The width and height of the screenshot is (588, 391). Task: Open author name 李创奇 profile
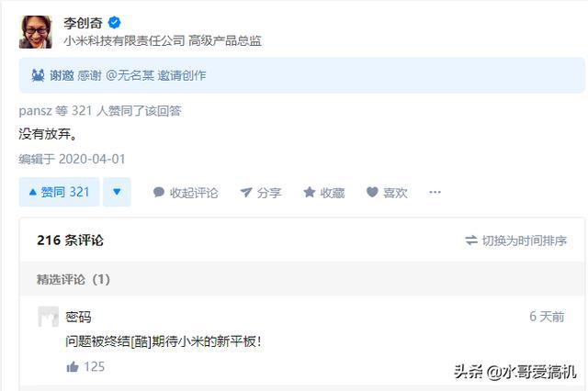pyautogui.click(x=82, y=22)
